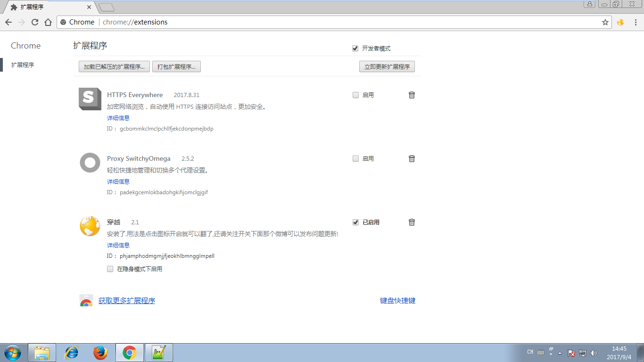Click the browser back arrow

click(x=8, y=22)
